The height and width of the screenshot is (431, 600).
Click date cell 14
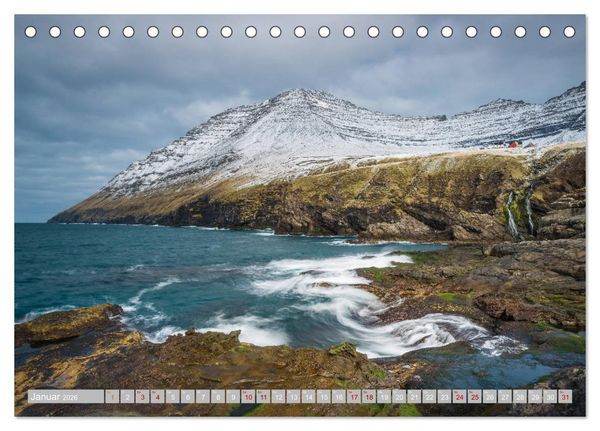pyautogui.click(x=308, y=397)
